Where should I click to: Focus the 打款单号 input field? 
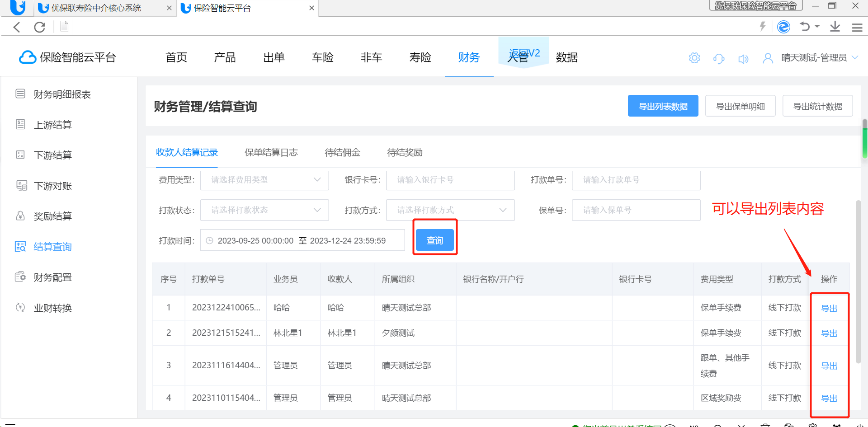click(x=636, y=180)
